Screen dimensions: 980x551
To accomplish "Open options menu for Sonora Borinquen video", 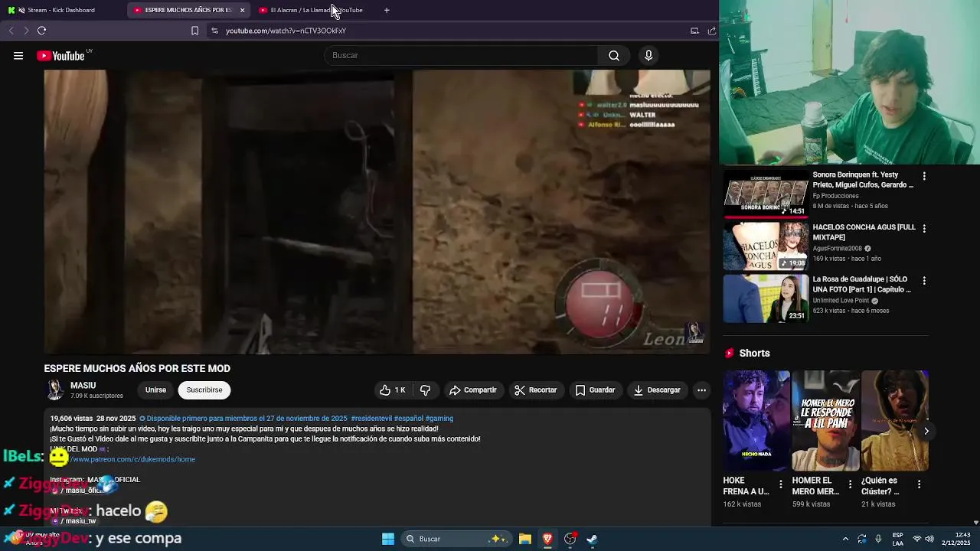I will 924,176.
